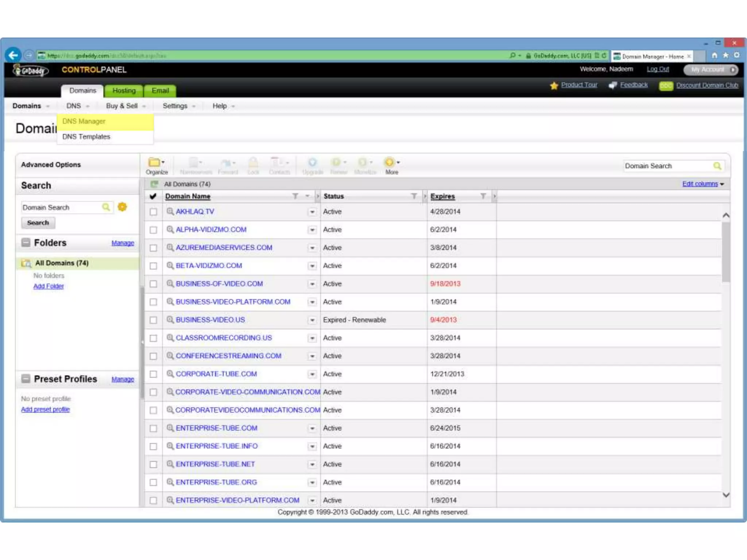
Task: Click browser back arrow button
Action: point(13,55)
